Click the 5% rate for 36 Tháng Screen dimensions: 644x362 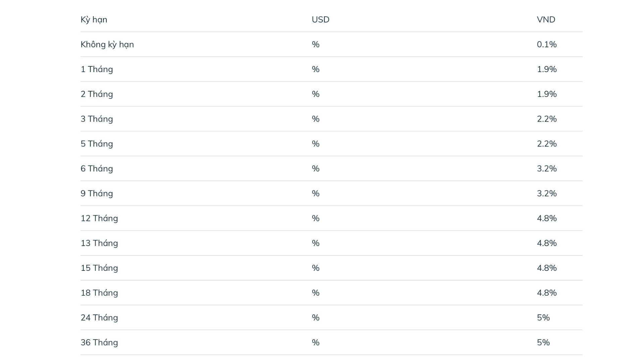(x=543, y=342)
